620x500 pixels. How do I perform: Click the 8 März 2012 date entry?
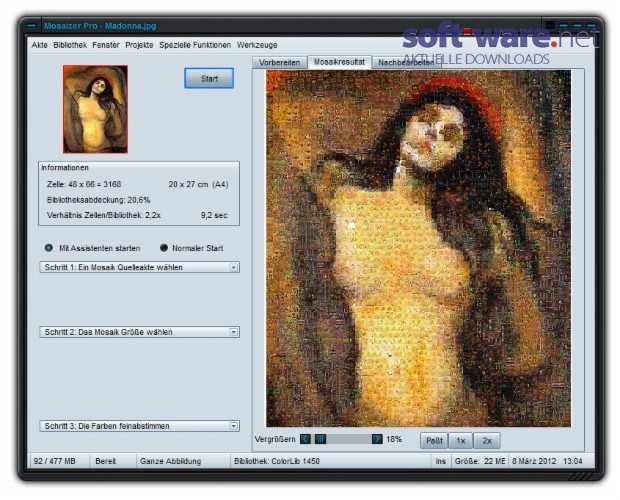[534, 461]
